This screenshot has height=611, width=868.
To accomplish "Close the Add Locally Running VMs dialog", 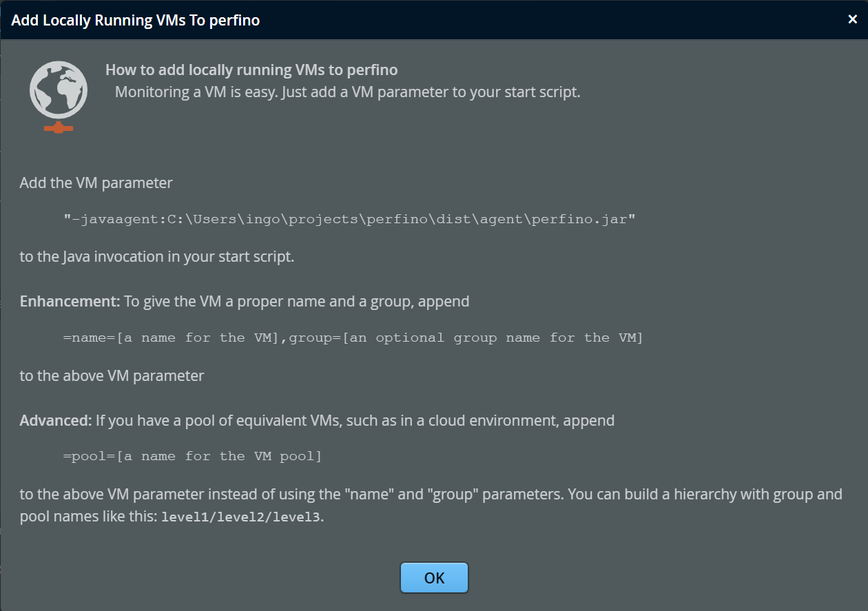I will (852, 19).
